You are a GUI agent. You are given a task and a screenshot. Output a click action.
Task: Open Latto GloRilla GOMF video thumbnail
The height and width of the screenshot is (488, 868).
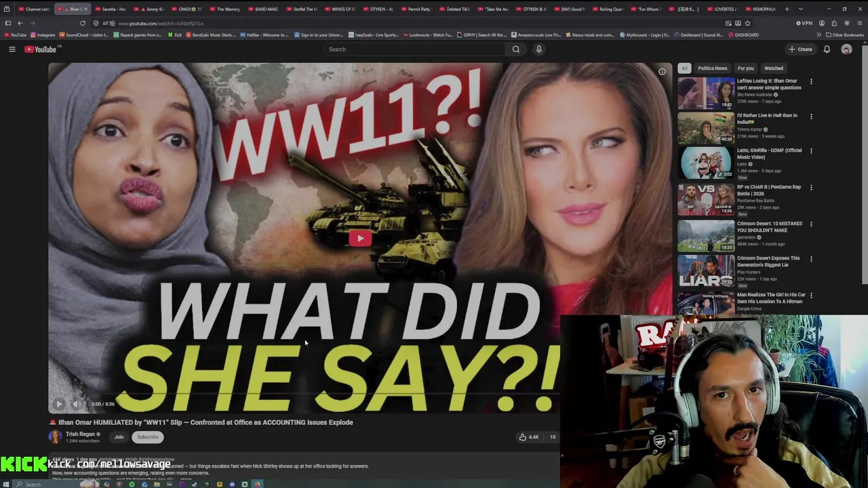pyautogui.click(x=706, y=163)
